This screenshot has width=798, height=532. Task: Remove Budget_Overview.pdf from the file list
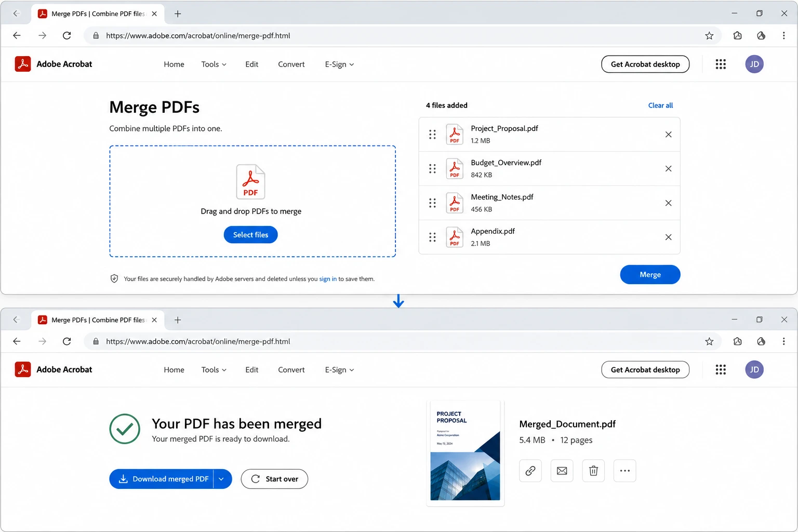click(x=668, y=169)
